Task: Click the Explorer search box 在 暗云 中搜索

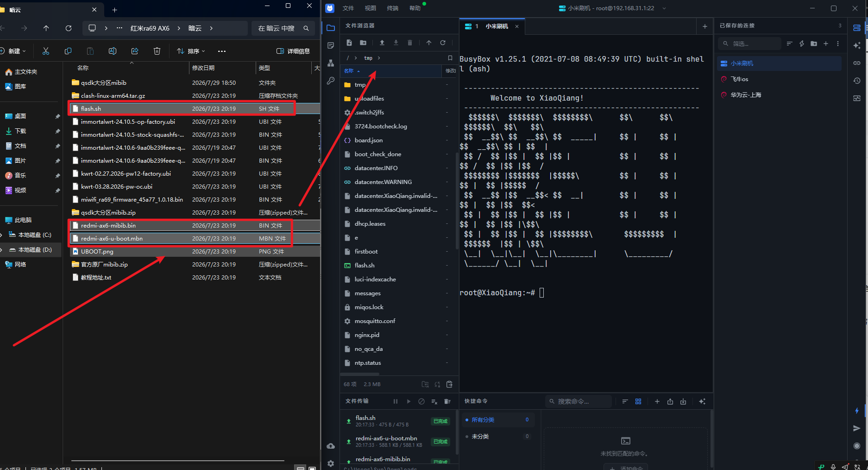Action: click(283, 28)
